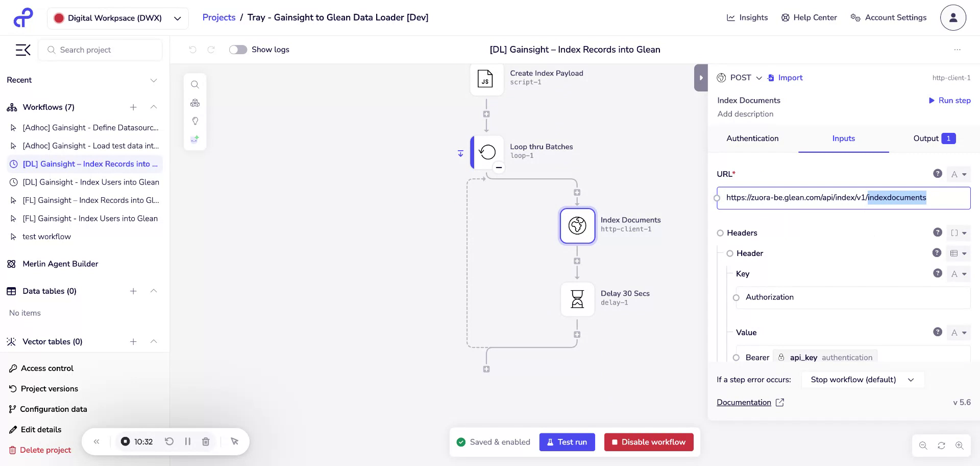The height and width of the screenshot is (466, 980).
Task: Click the Create Index Payload script step
Action: 486,79
